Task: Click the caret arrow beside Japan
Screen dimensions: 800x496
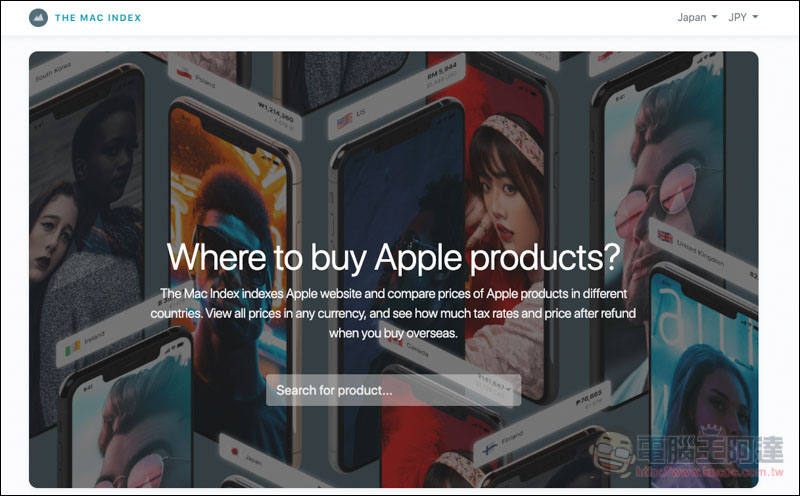Action: (714, 17)
